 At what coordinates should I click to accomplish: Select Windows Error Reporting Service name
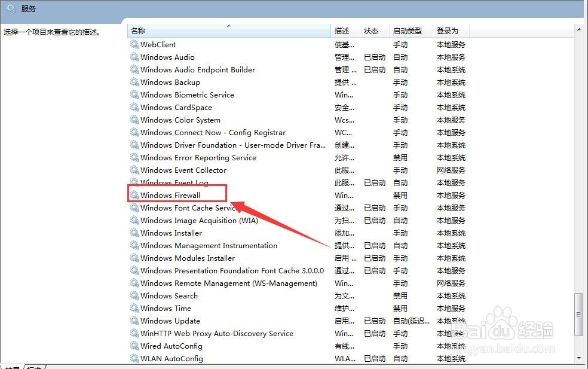[x=198, y=158]
